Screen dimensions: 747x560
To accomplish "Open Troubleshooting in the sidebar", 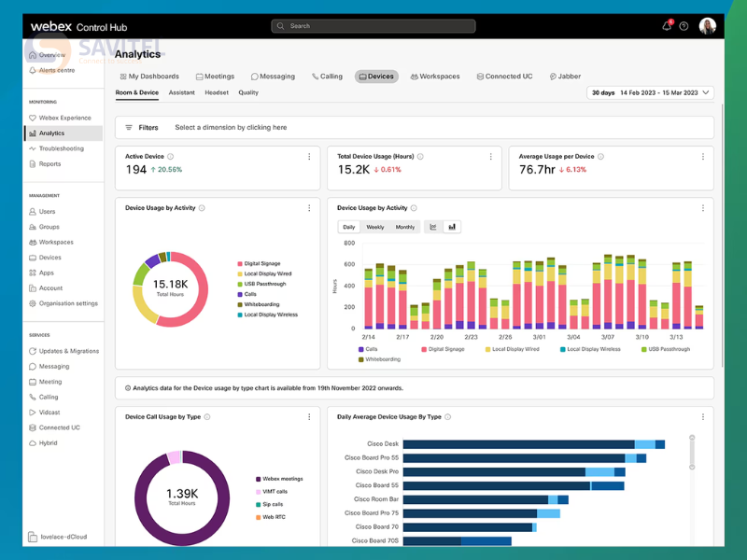I will pyautogui.click(x=57, y=148).
